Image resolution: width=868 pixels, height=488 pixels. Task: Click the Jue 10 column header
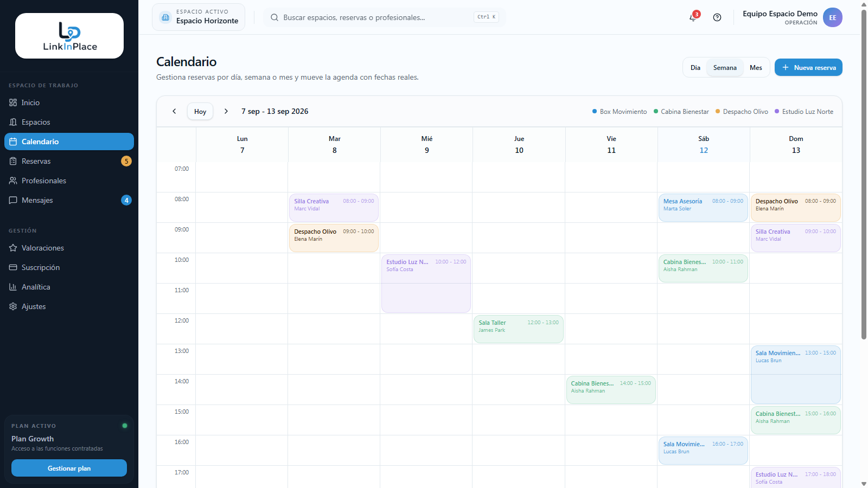(x=519, y=145)
